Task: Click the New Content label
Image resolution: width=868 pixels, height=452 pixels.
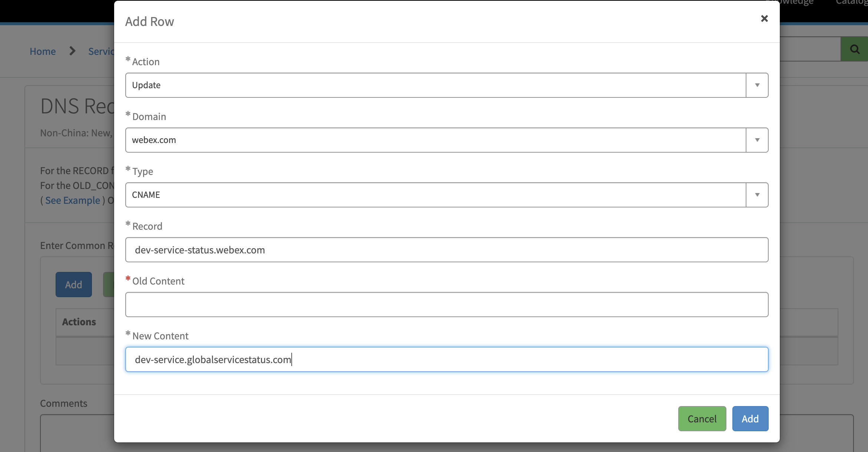Action: tap(160, 336)
